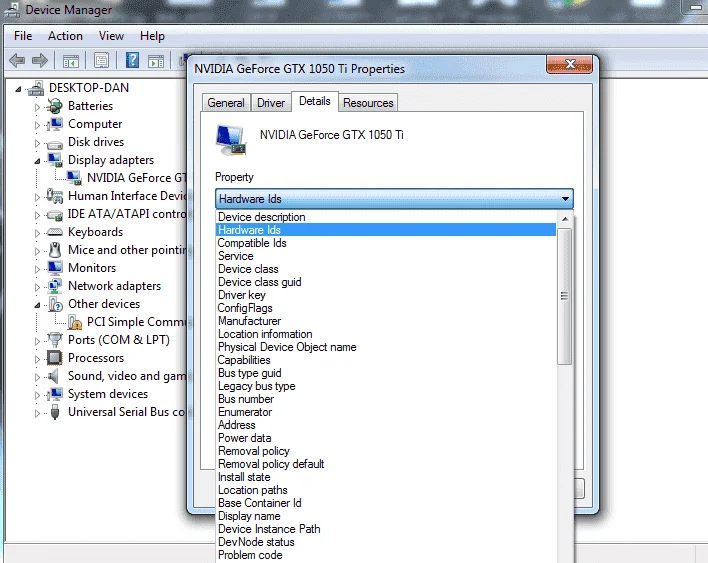The width and height of the screenshot is (708, 563).
Task: Click the dropdown list scroll-up arrow
Action: pyautogui.click(x=565, y=219)
